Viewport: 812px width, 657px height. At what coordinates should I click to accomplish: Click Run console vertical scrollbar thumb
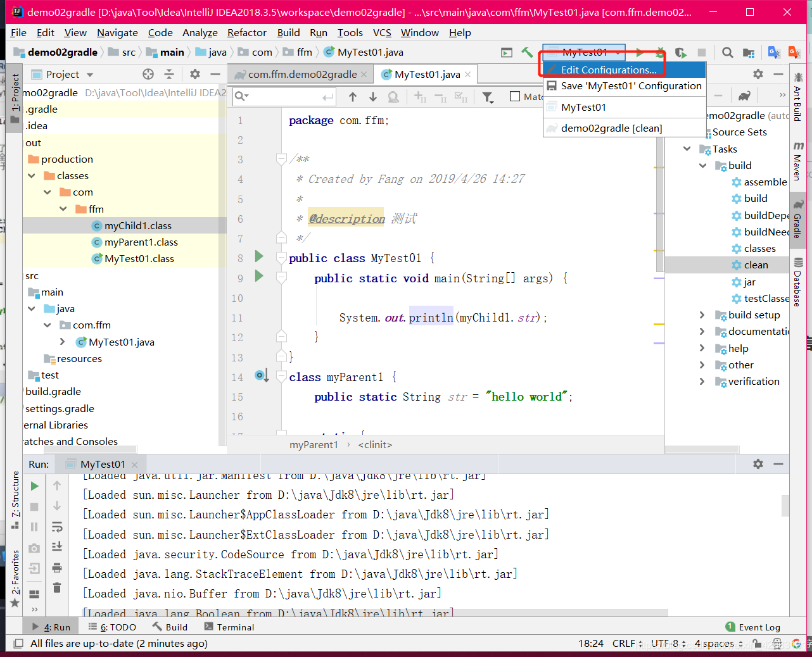(x=785, y=506)
